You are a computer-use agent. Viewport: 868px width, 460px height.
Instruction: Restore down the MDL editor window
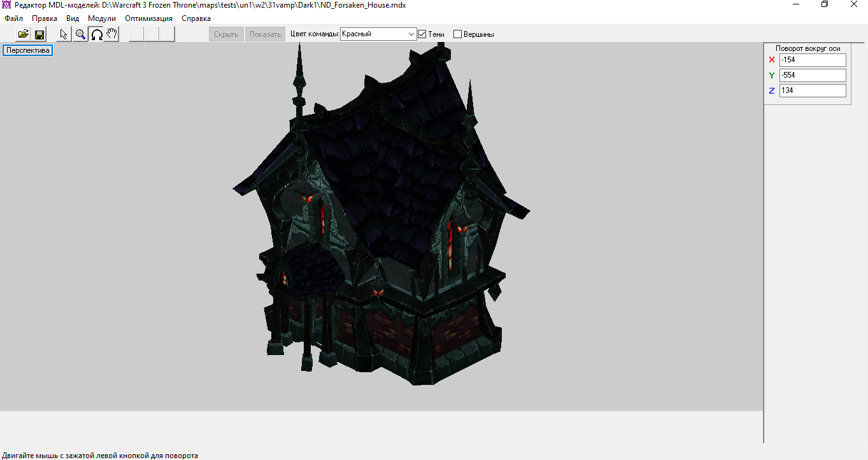[x=825, y=5]
